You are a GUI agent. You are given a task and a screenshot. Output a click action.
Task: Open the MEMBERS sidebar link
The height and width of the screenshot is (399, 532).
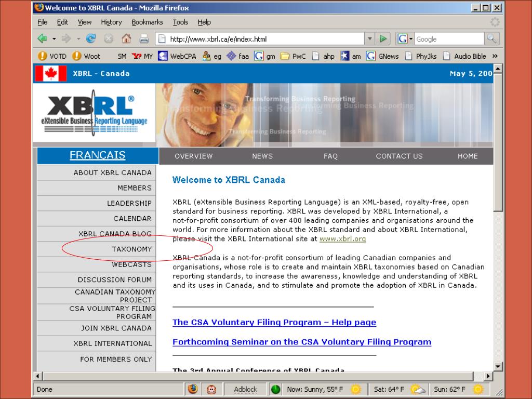(96, 188)
